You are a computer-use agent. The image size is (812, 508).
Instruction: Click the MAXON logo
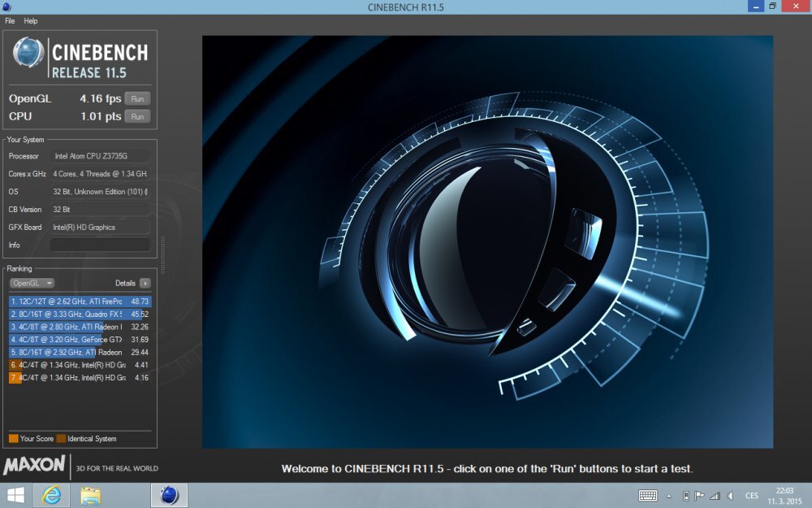[34, 466]
